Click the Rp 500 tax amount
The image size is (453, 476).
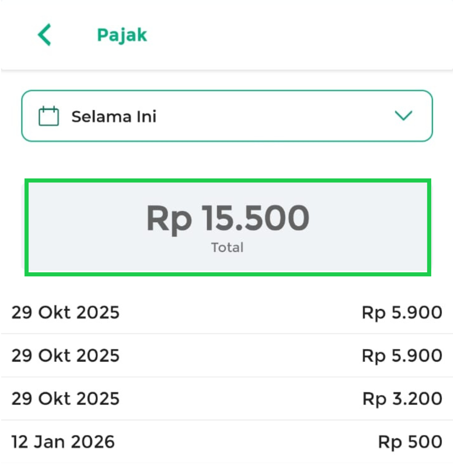coord(410,442)
